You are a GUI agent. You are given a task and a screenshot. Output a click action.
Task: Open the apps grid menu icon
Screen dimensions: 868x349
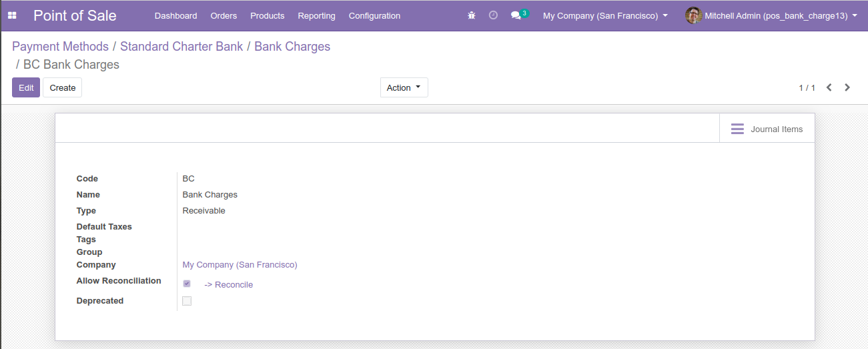click(x=12, y=15)
